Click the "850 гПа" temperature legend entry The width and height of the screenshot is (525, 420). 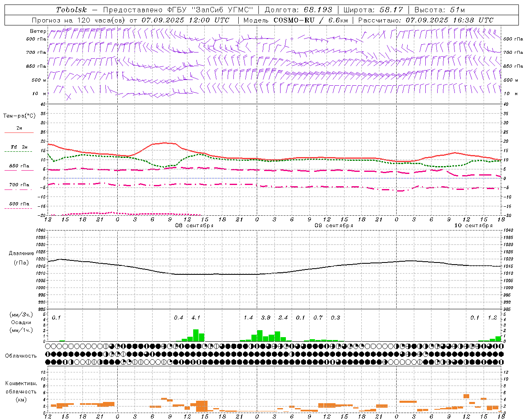pos(19,166)
